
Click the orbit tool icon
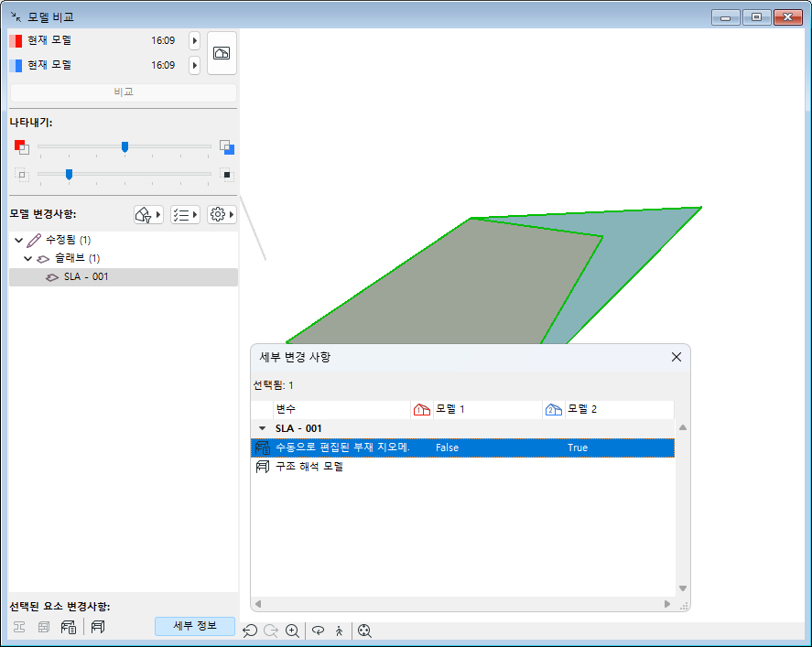pos(318,631)
